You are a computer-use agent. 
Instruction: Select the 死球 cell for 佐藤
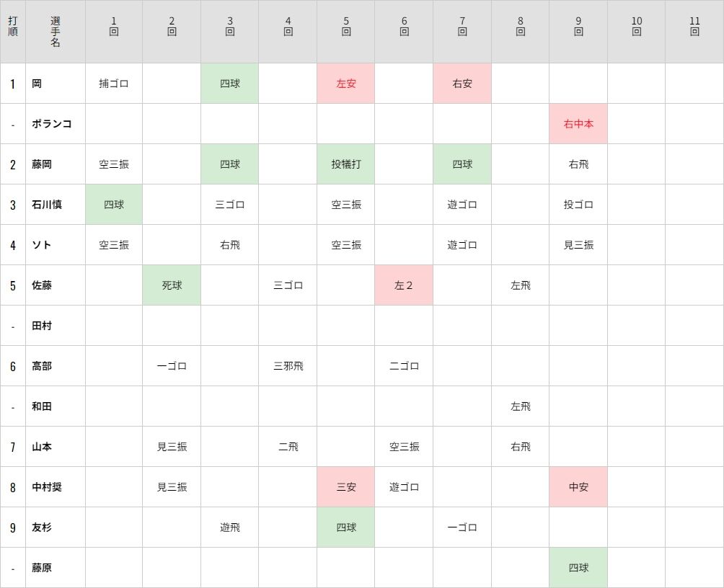pyautogui.click(x=172, y=285)
